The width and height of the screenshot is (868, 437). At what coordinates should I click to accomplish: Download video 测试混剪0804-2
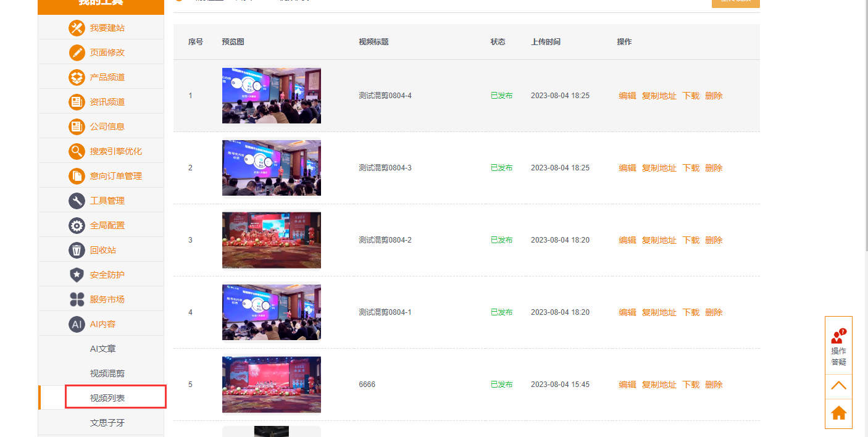[x=691, y=240]
